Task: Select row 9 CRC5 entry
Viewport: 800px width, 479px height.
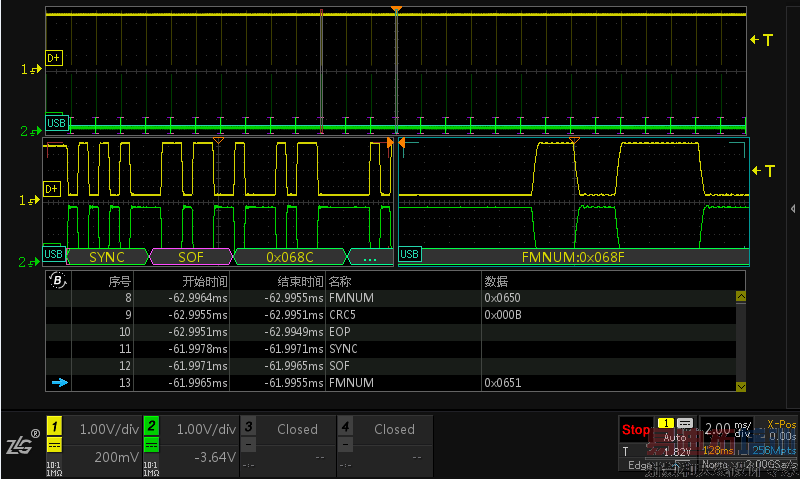Action: (391, 315)
